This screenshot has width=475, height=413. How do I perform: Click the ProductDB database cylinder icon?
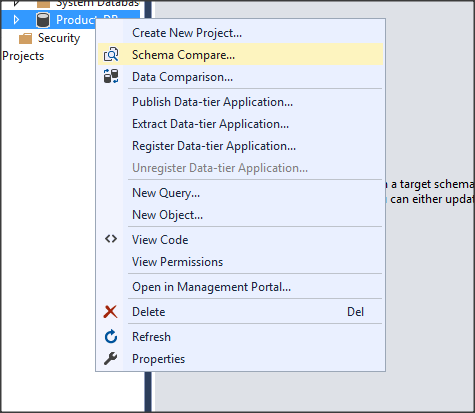tap(43, 20)
